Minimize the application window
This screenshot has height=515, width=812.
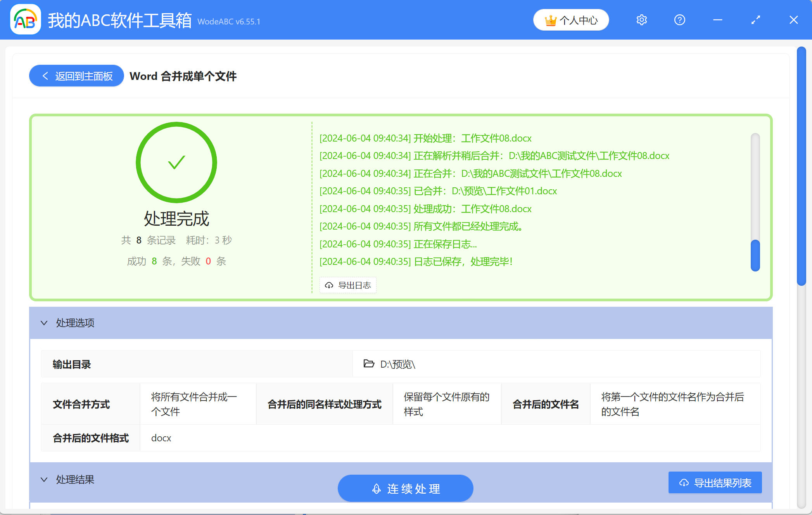point(718,20)
